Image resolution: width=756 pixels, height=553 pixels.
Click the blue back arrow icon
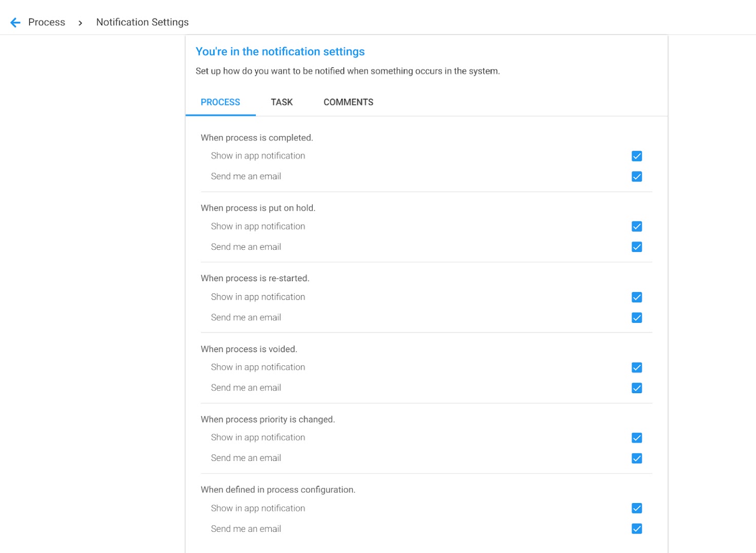tap(15, 22)
